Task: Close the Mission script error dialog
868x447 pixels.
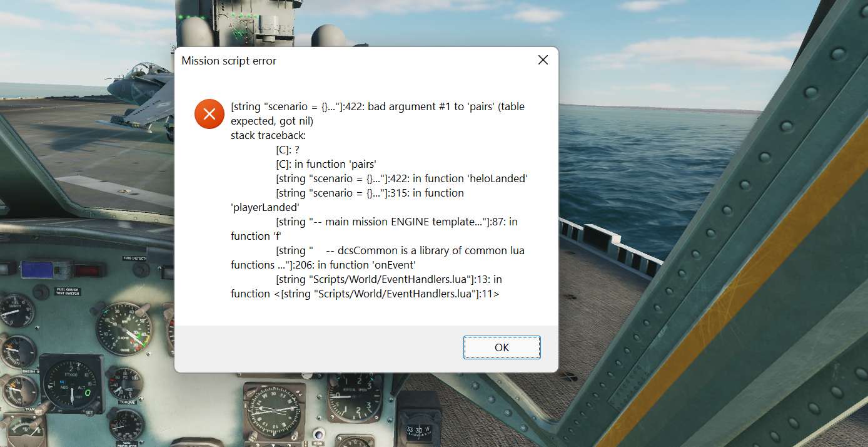Action: [x=543, y=60]
